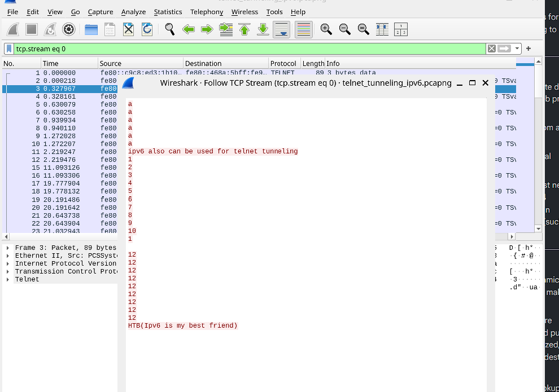Image resolution: width=559 pixels, height=392 pixels.
Task: Stop capturing packets with square icon
Action: 32,29
